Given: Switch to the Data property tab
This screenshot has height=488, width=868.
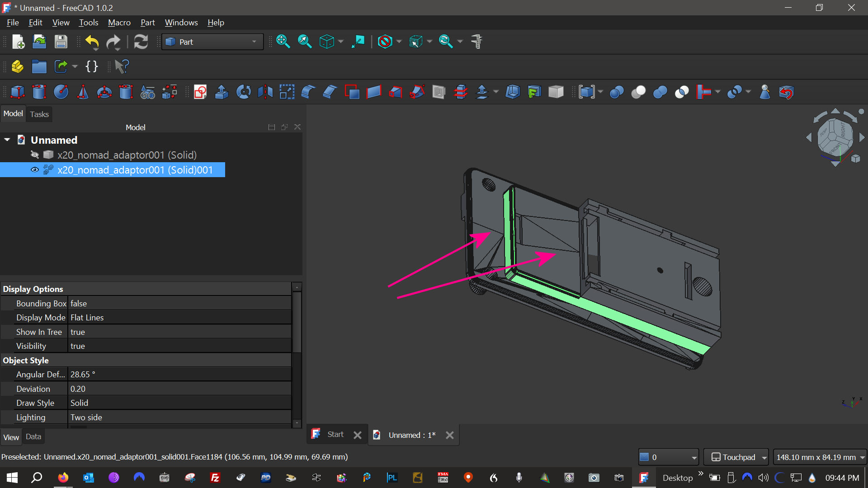Looking at the screenshot, I should coord(33,436).
